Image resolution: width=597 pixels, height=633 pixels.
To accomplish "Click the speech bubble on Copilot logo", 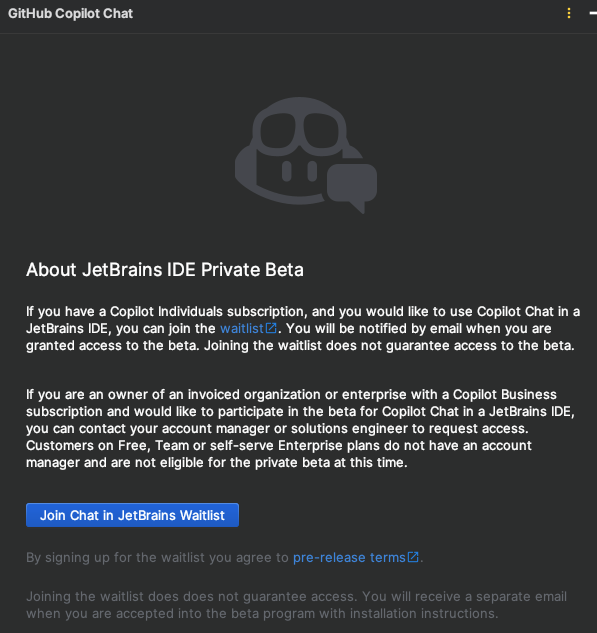I will tap(352, 187).
